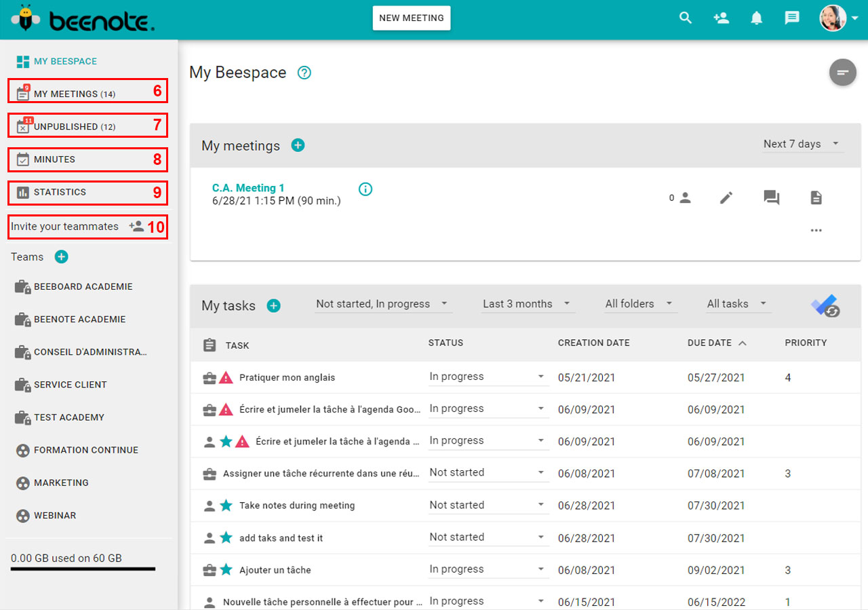Viewport: 868px width, 610px height.
Task: Open My Beespace in sidebar
Action: (x=57, y=61)
